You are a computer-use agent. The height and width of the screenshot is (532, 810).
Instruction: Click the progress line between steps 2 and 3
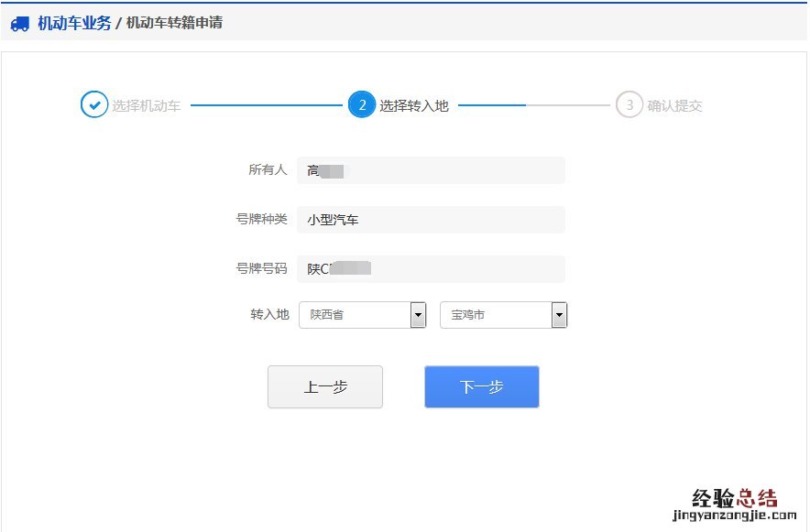[x=533, y=105]
